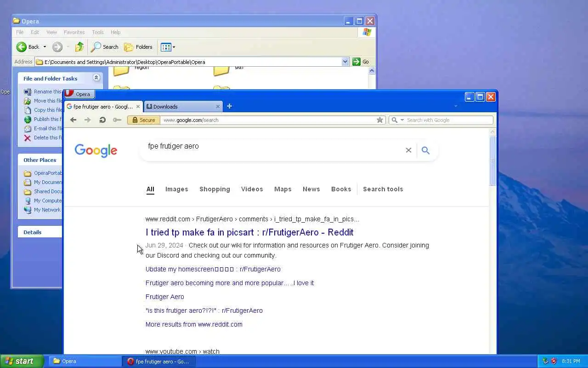Open tab list dropdown arrow in Opera
This screenshot has height=368, width=588.
(x=456, y=106)
